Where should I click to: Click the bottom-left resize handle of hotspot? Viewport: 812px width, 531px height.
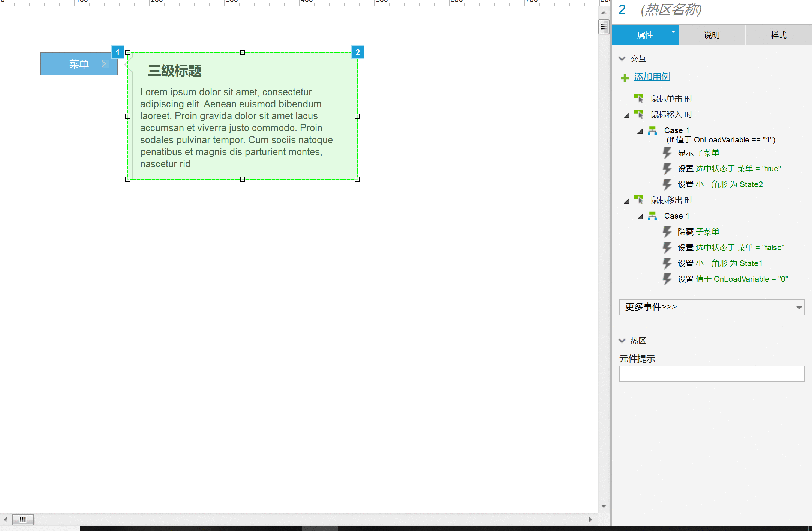[128, 179]
